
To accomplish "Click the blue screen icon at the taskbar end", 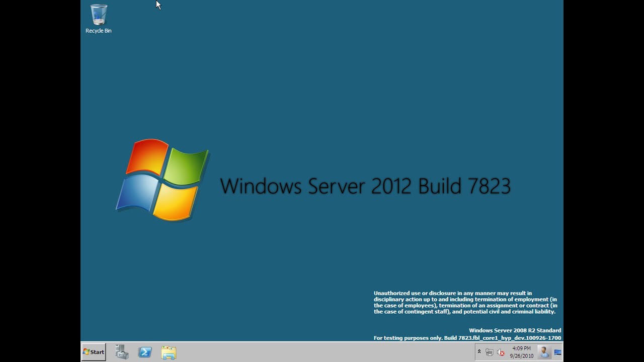I will pos(557,352).
